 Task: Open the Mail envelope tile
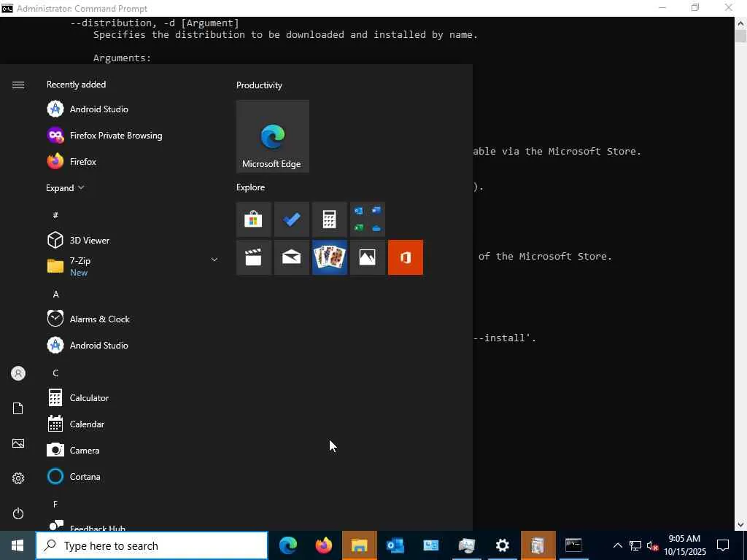[292, 257]
